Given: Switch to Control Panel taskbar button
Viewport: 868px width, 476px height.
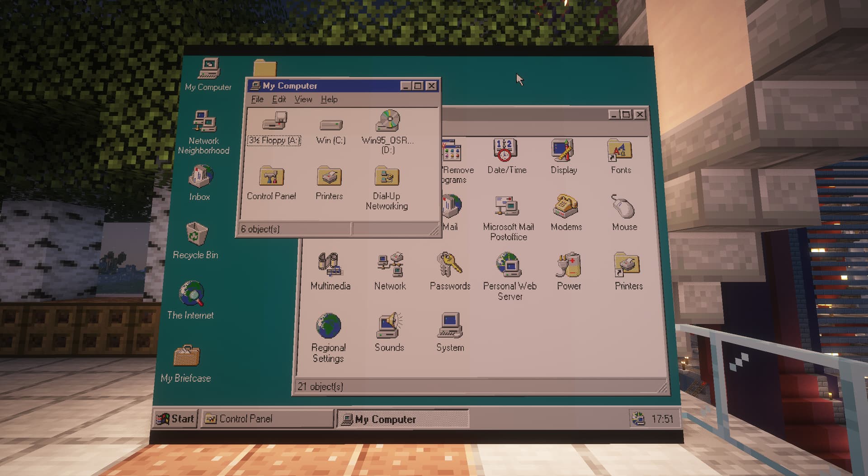Looking at the screenshot, I should [267, 419].
